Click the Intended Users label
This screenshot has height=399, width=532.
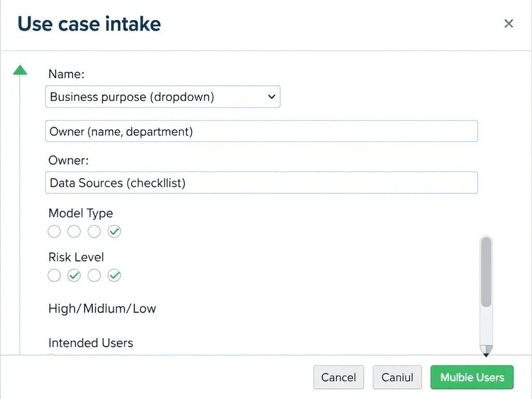tap(90, 343)
